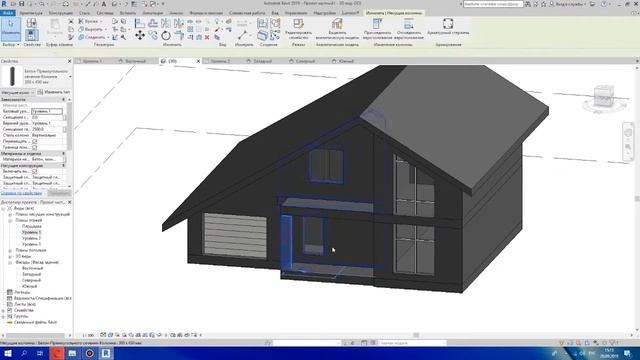
Task: Open the 'Архитектура' ribbon tab
Action: 31,13
